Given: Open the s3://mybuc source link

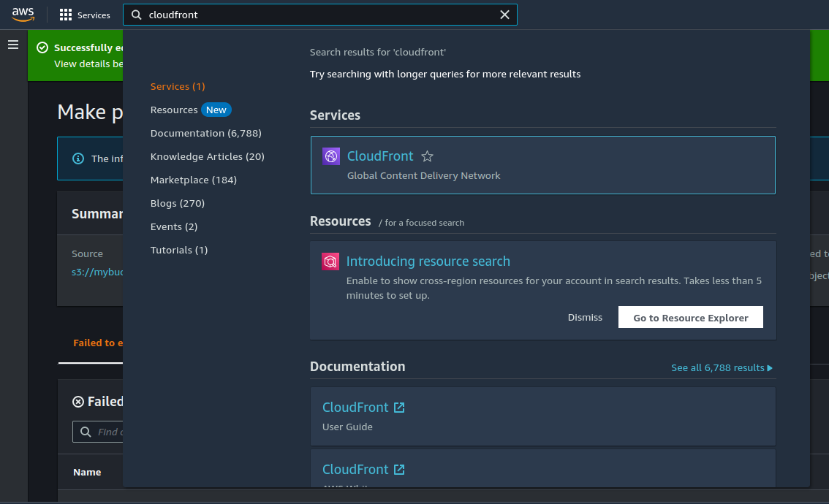Looking at the screenshot, I should tap(97, 272).
